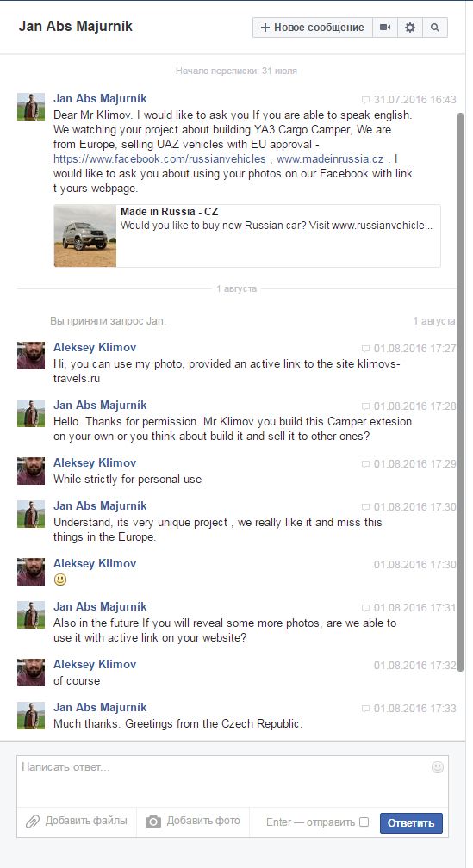Open Aleksey Klimov profile name at 17:27
The width and height of the screenshot is (473, 868).
coord(95,348)
